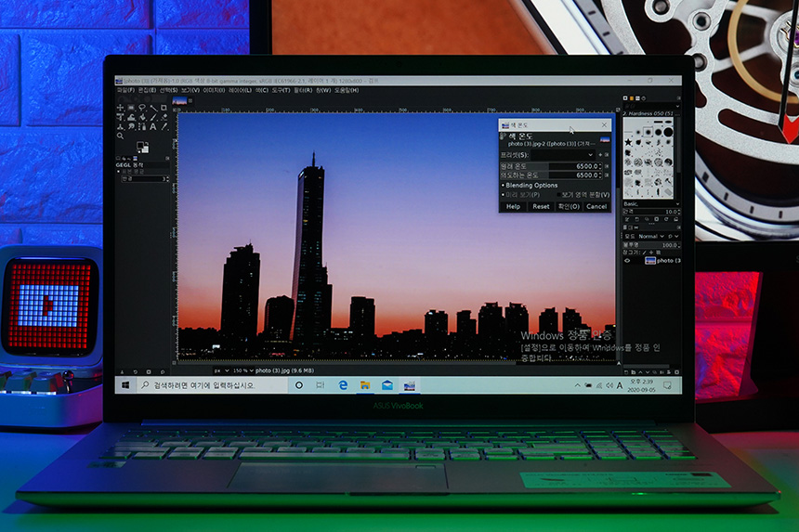This screenshot has width=799, height=532.
Task: Select the Text tool (A icon)
Action: coord(153,127)
